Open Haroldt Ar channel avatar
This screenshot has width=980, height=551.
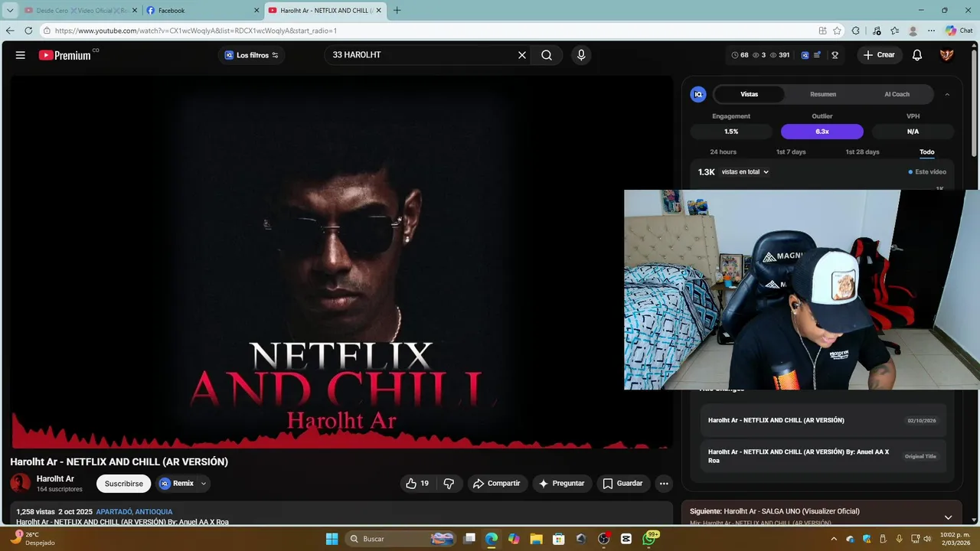coord(20,483)
